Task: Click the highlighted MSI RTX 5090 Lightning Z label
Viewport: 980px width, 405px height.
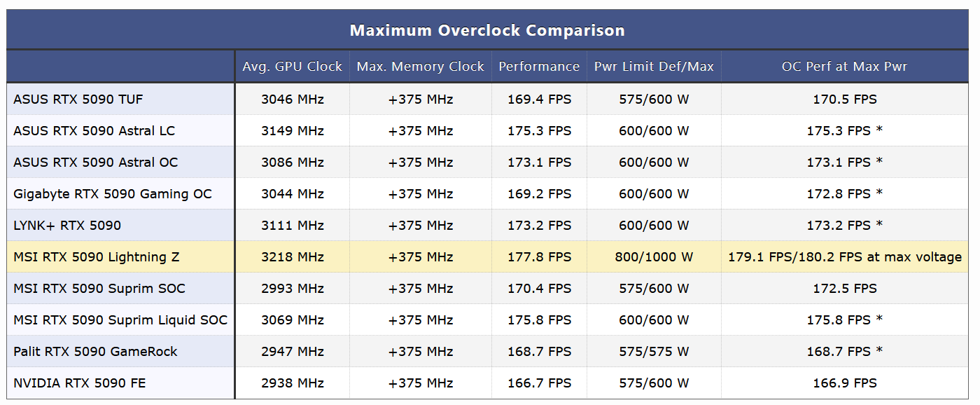Action: [96, 257]
